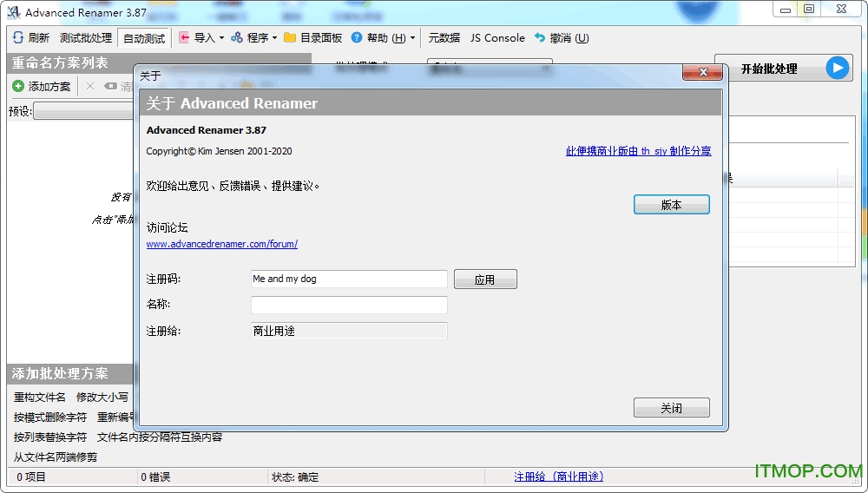This screenshot has width=868, height=493.
Task: Open JS Console from the toolbar
Action: (x=497, y=37)
